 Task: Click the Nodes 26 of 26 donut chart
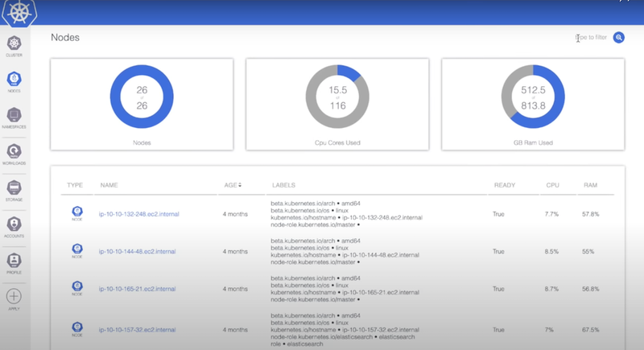pyautogui.click(x=142, y=97)
